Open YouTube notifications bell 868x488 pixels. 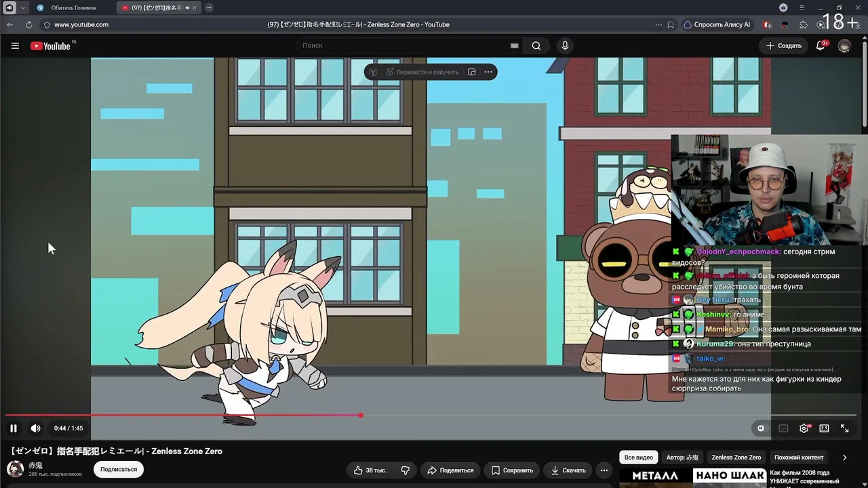click(821, 46)
